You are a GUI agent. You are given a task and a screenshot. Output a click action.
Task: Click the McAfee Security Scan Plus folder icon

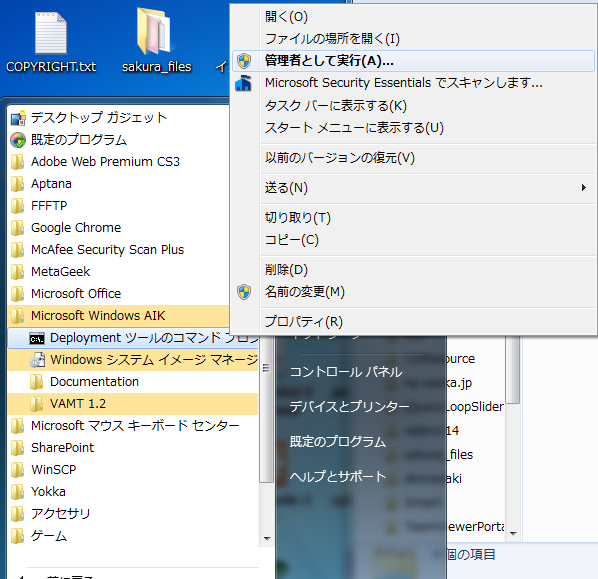[x=18, y=250]
